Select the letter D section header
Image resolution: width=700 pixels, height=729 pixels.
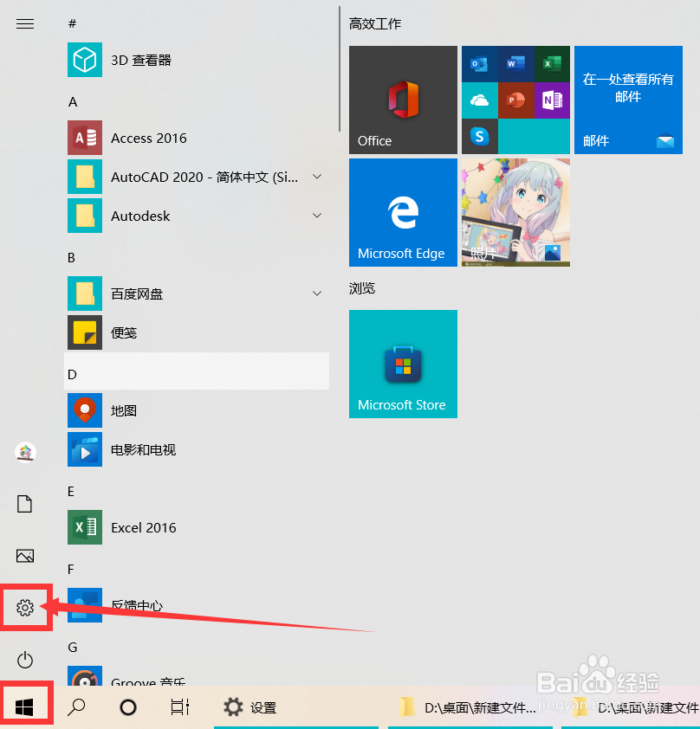click(71, 373)
